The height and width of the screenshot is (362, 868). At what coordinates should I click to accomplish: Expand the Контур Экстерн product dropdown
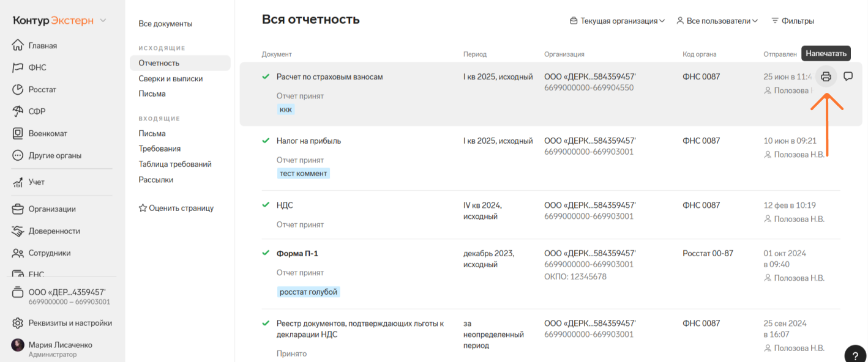click(103, 21)
